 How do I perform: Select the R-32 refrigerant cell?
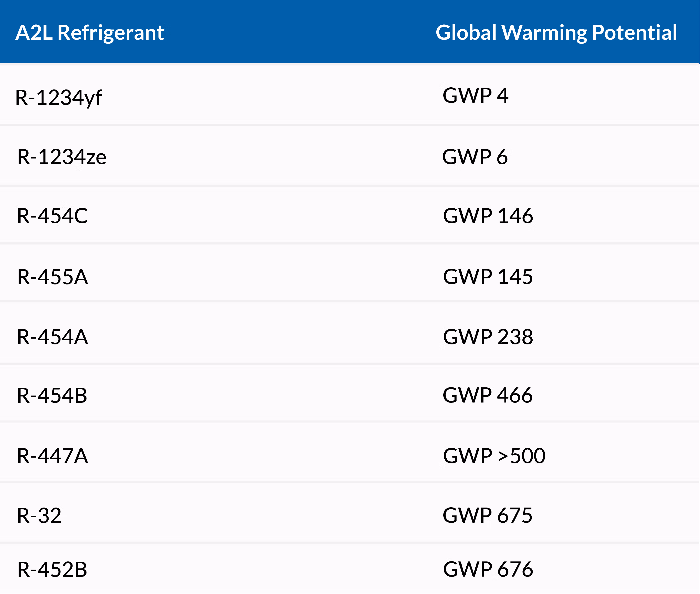40,515
